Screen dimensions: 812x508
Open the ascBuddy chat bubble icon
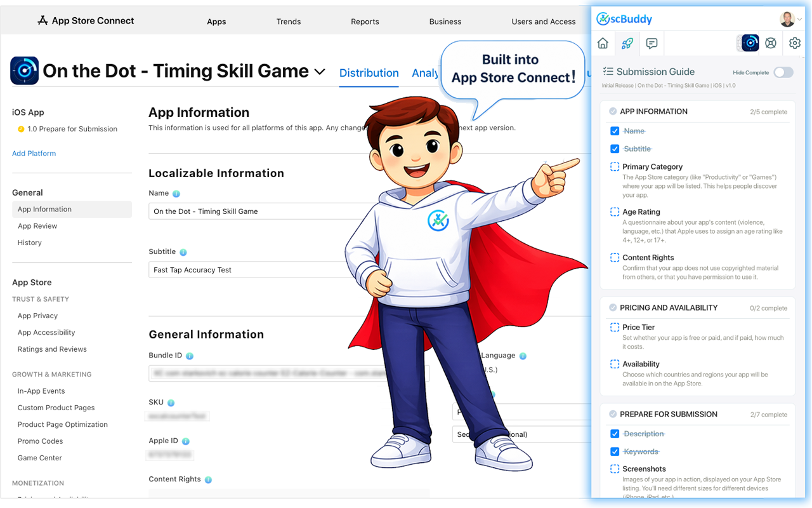[652, 43]
